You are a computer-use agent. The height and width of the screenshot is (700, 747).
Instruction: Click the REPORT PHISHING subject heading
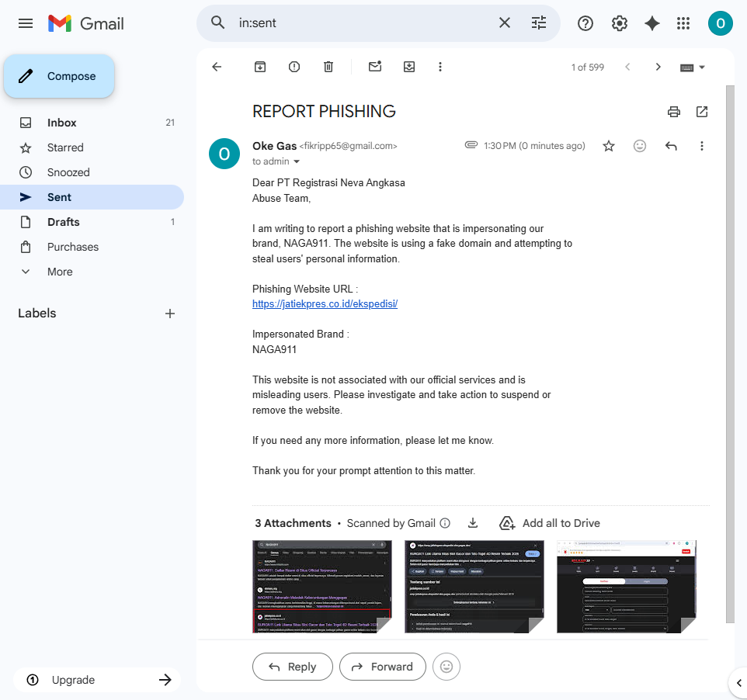click(x=324, y=112)
